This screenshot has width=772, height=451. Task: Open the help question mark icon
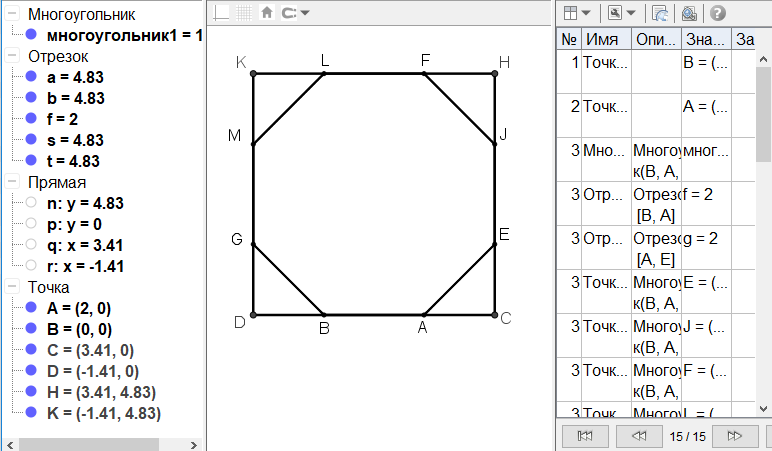point(717,13)
